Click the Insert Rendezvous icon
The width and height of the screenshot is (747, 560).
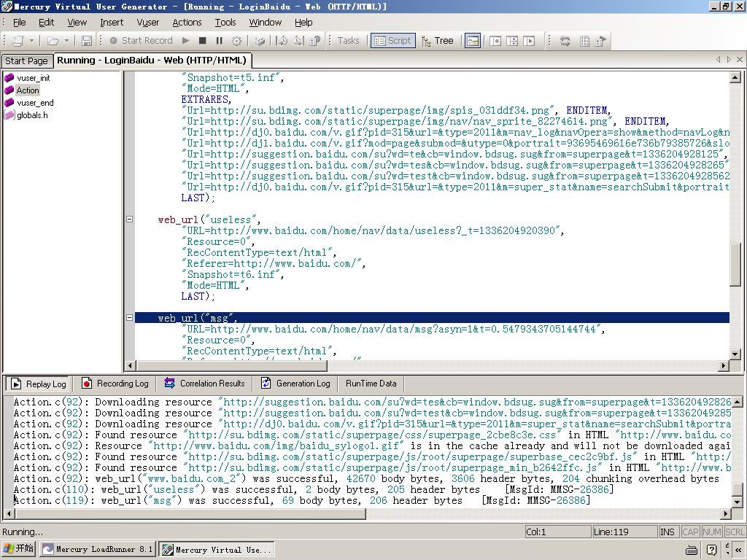coord(314,41)
